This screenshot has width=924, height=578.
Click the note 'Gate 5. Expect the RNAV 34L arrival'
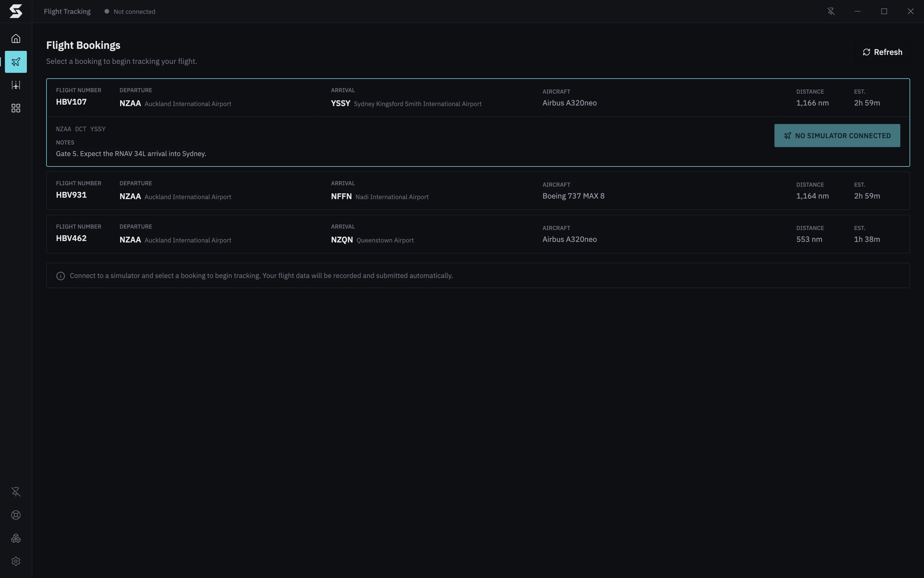point(131,154)
